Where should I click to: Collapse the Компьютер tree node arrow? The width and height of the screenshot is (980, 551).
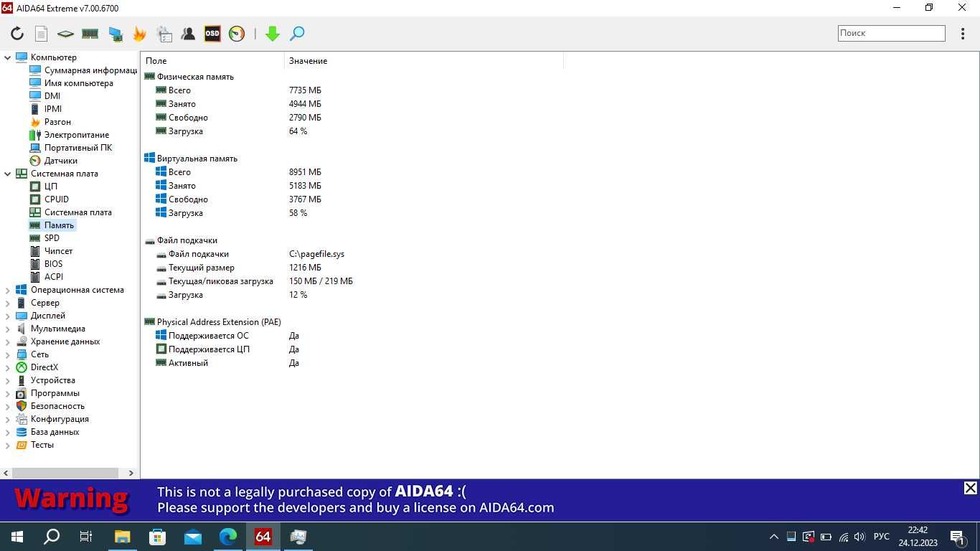pos(8,57)
